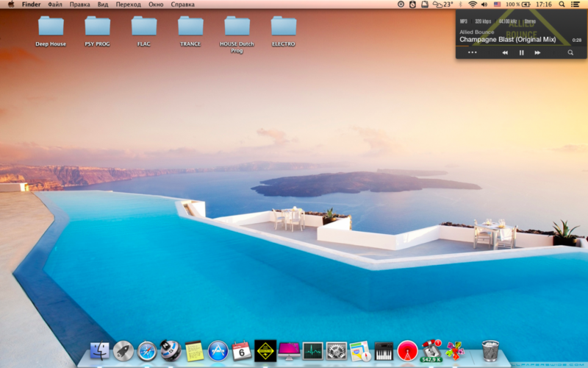Open Activity Monitor from the Dock
Image resolution: width=588 pixels, height=368 pixels.
(x=312, y=351)
